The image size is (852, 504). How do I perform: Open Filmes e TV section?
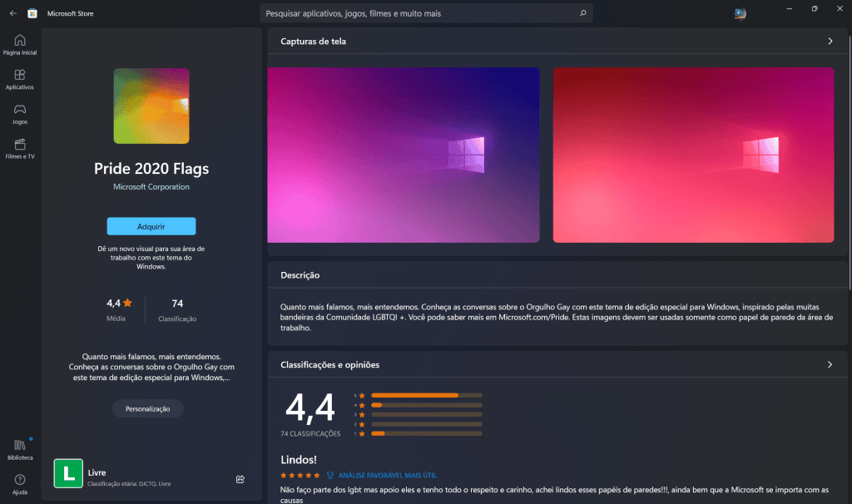tap(20, 149)
